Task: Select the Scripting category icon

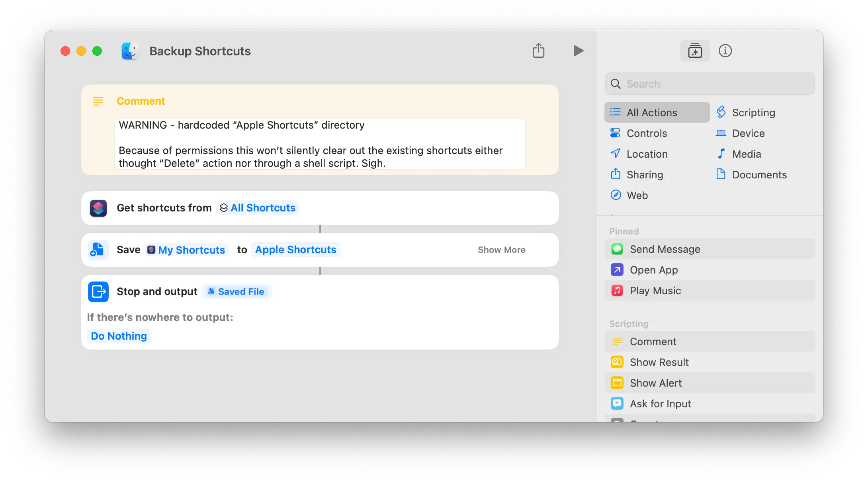Action: click(x=721, y=112)
